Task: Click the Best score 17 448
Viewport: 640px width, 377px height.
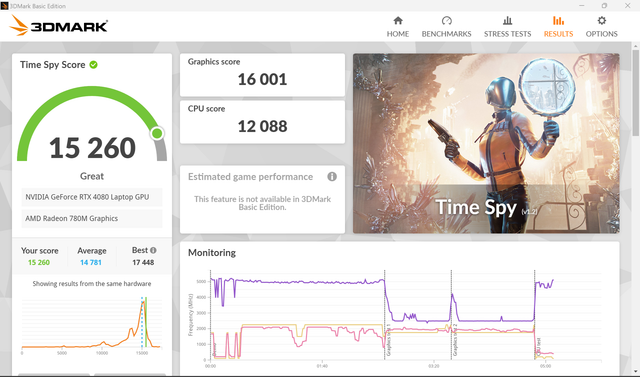Action: click(143, 262)
